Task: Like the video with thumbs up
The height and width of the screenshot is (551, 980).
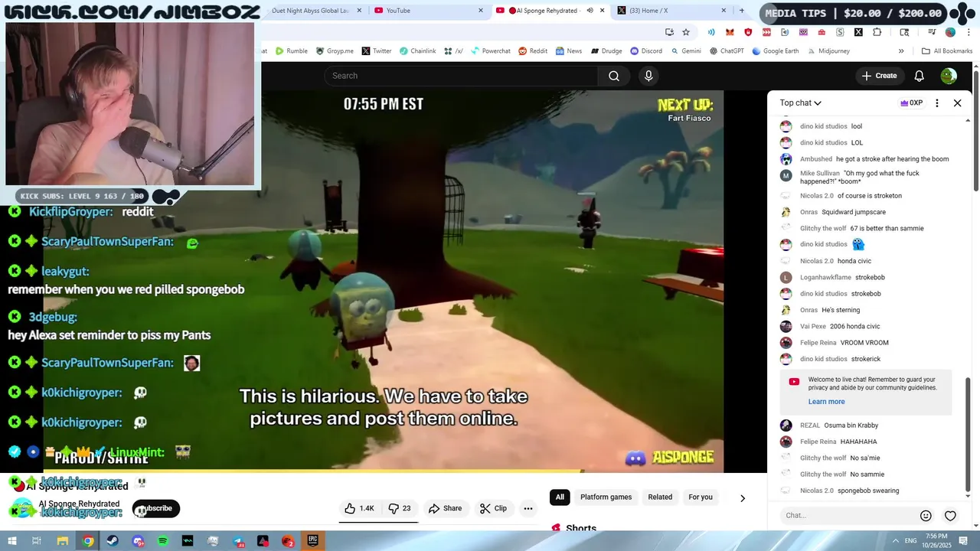Action: pos(359,508)
